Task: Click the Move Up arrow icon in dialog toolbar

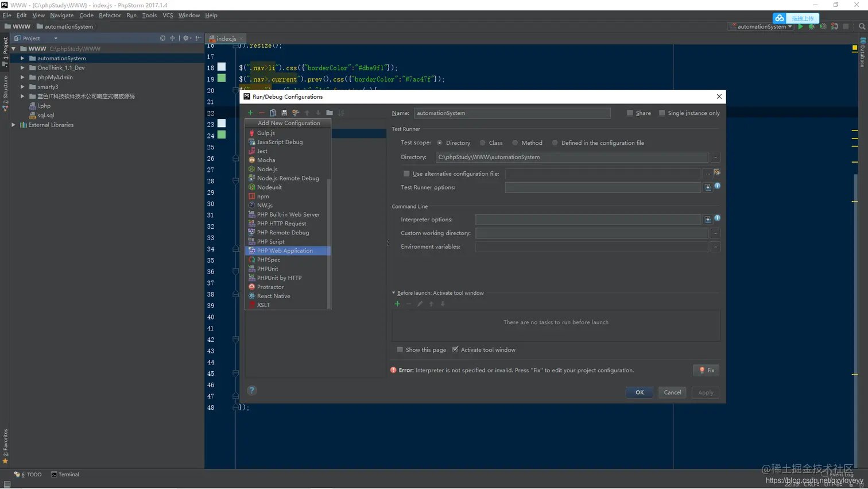Action: pos(307,113)
